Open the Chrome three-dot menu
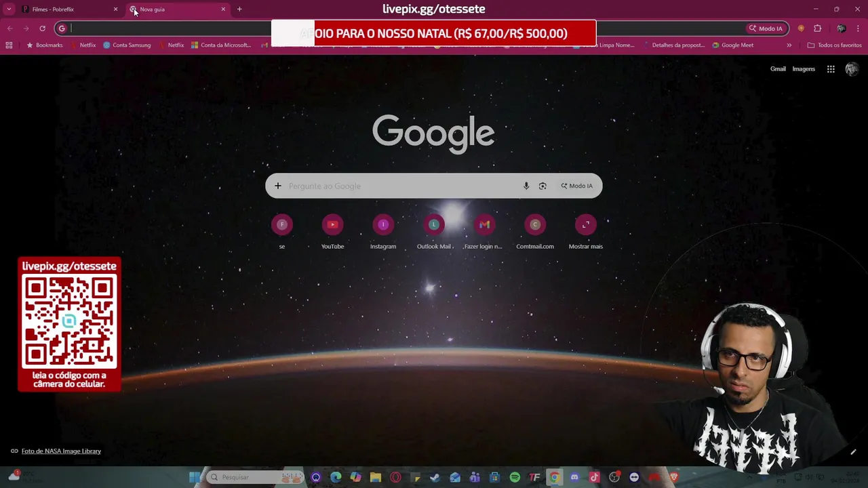 pos(859,28)
